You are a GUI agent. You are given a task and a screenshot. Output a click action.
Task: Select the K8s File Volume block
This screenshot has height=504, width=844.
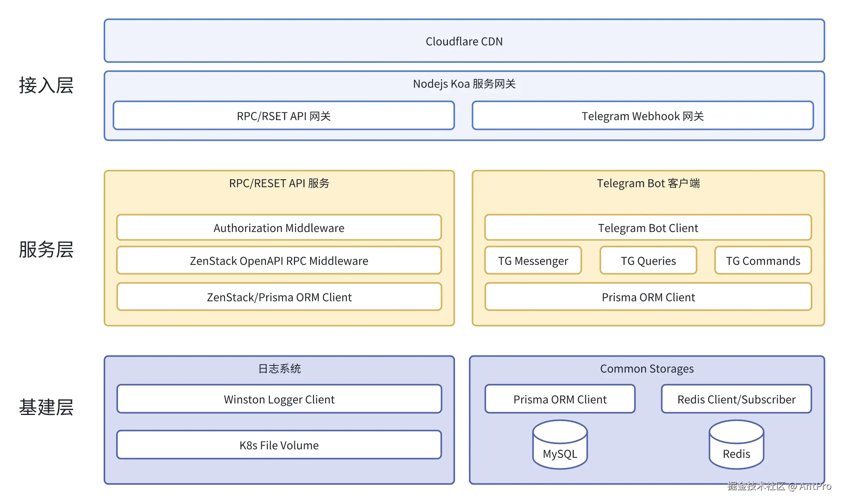coord(279,445)
